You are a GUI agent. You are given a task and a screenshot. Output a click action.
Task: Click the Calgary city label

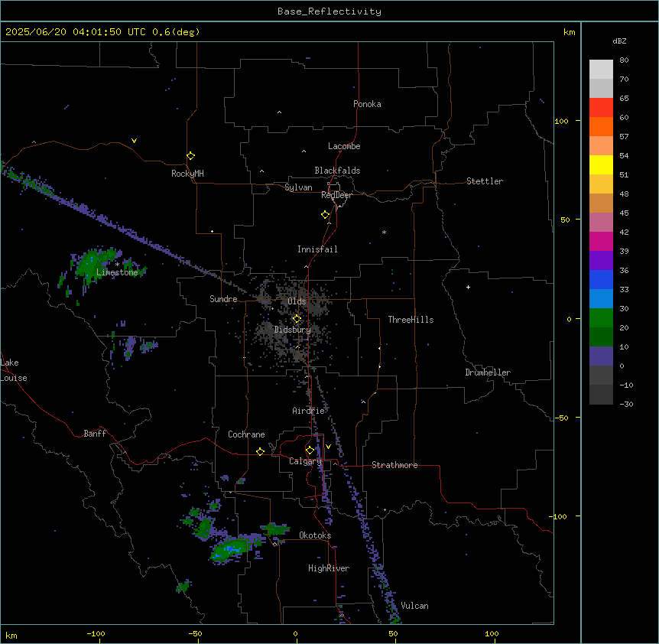305,461
